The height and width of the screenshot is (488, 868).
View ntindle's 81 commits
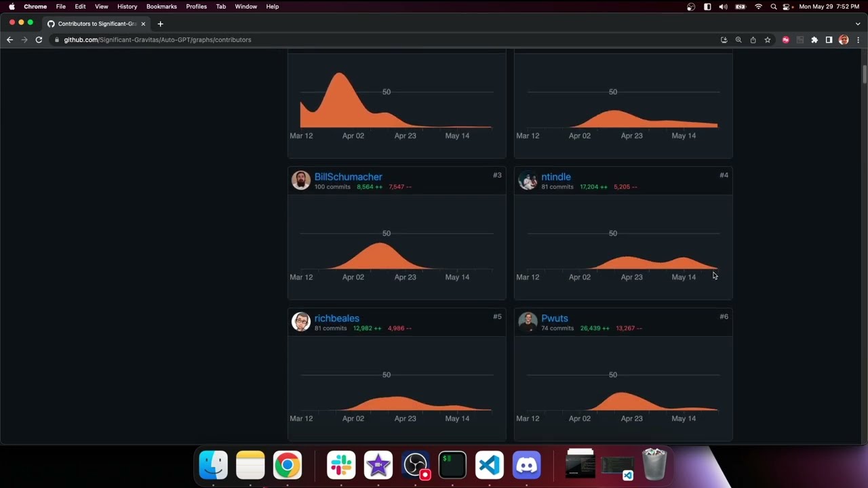(557, 187)
